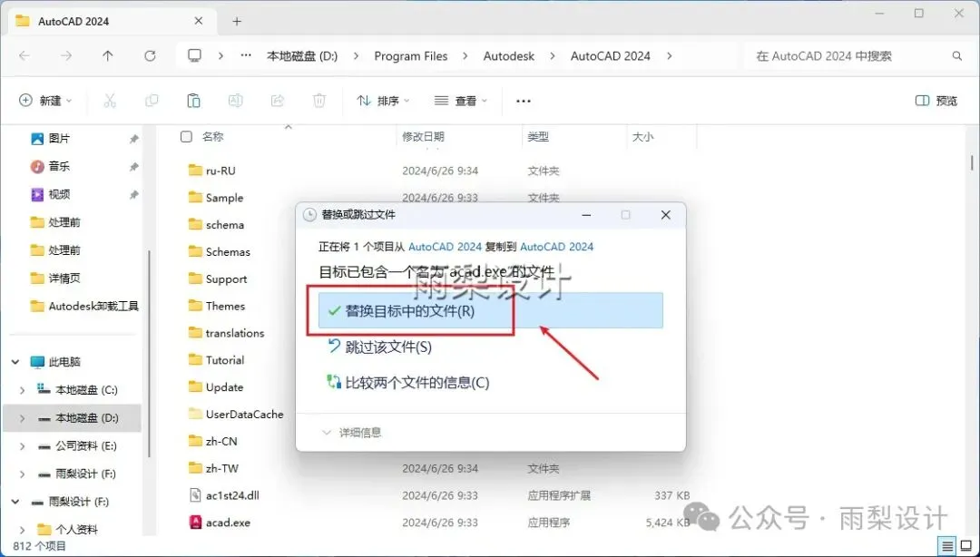This screenshot has height=557, width=980.
Task: Open the 查看 view dropdown
Action: click(461, 101)
